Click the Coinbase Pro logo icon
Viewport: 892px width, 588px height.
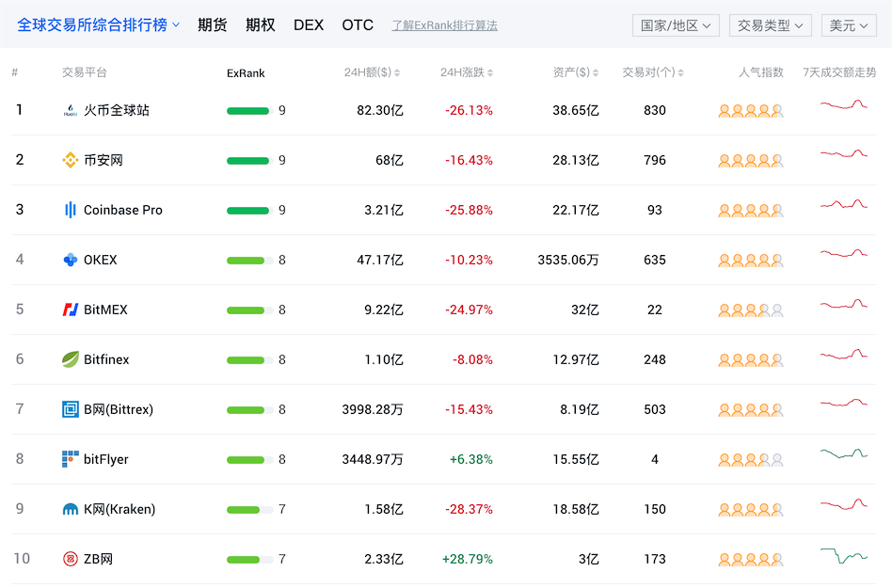click(71, 210)
